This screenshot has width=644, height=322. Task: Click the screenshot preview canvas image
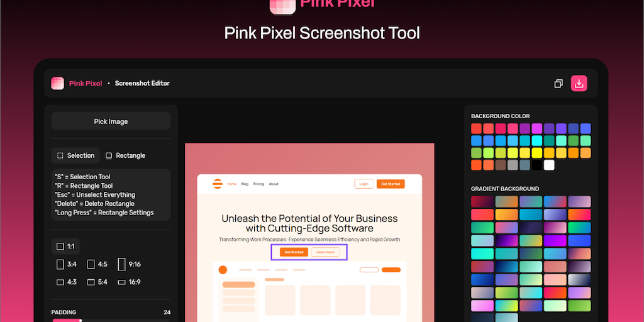(309, 233)
